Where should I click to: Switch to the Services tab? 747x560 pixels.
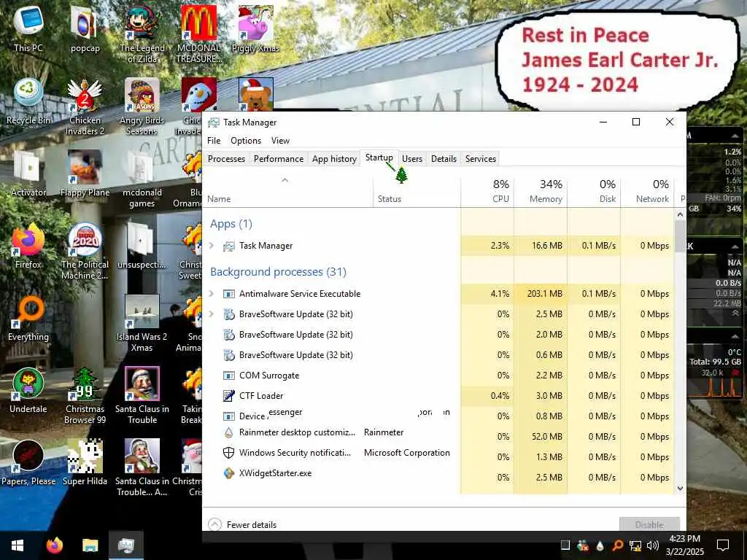481,158
